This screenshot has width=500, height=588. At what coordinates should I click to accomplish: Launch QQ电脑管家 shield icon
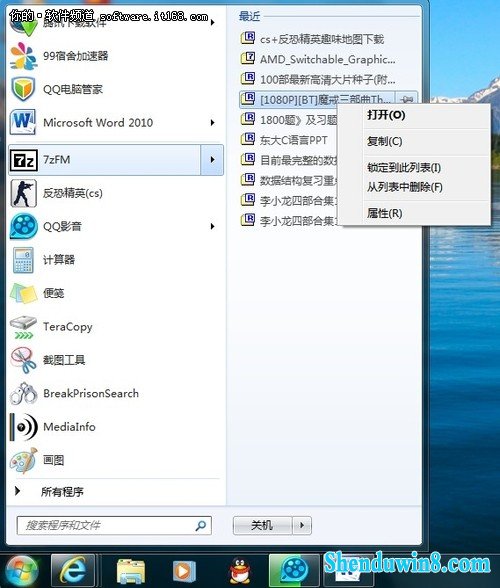point(23,89)
